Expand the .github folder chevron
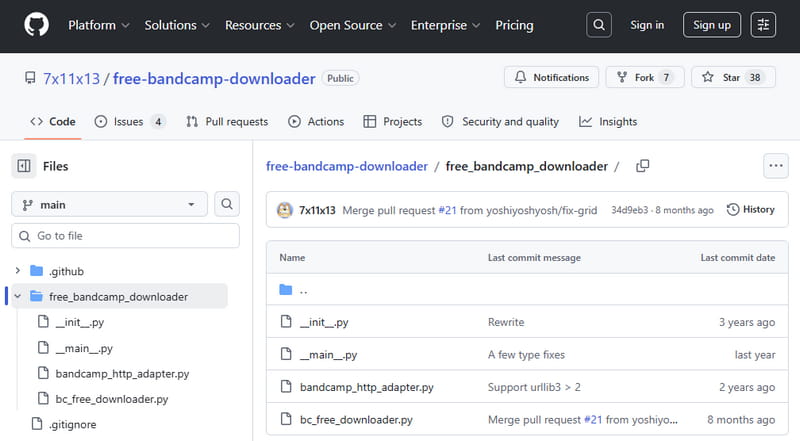 17,271
